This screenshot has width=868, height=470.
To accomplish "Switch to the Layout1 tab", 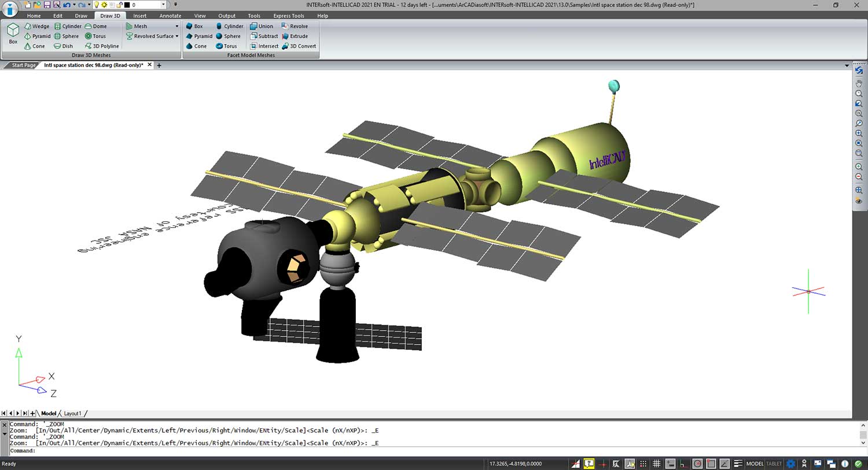I will (72, 413).
